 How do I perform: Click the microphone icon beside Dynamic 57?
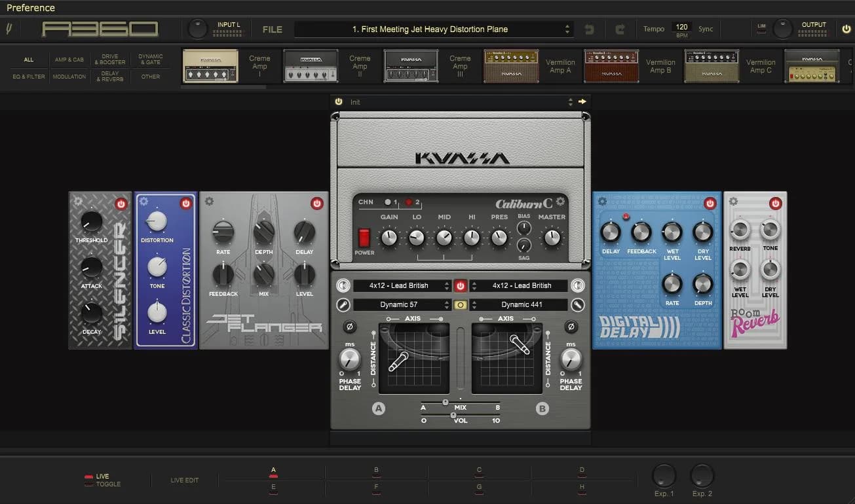(342, 304)
